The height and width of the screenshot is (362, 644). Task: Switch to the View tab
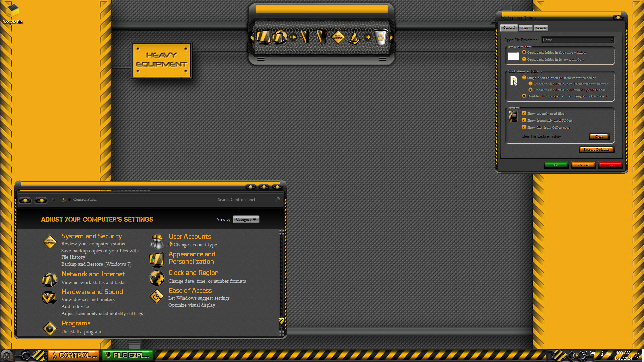pos(525,28)
